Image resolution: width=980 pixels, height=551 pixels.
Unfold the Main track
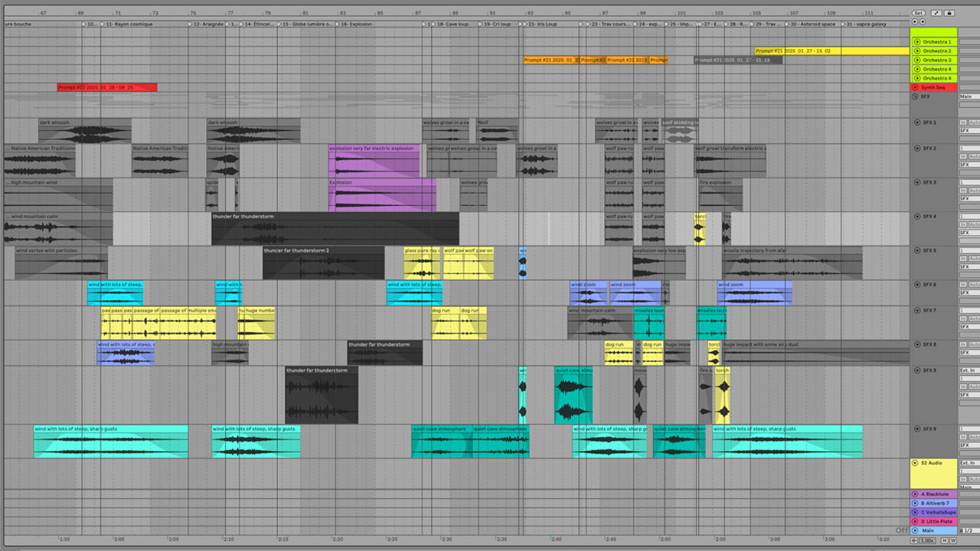pyautogui.click(x=915, y=530)
